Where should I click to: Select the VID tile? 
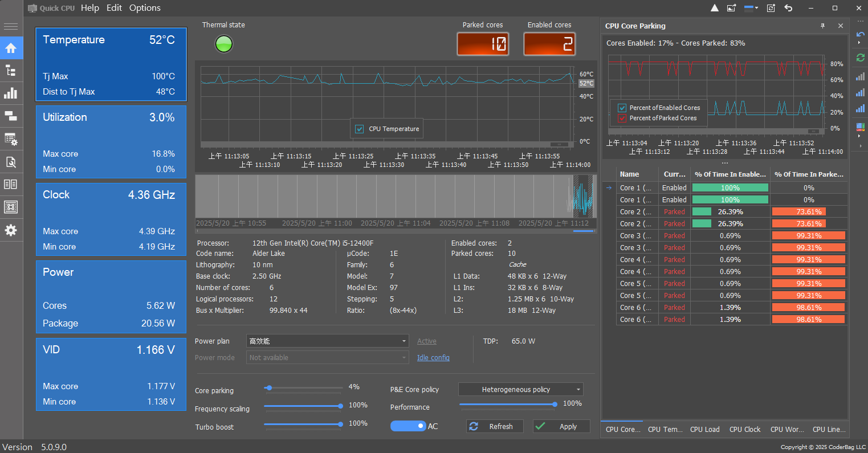pos(111,374)
